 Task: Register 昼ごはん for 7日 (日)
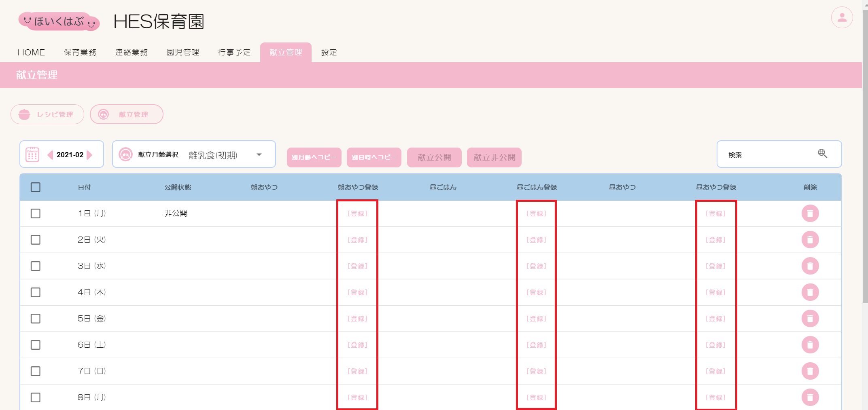tap(536, 371)
